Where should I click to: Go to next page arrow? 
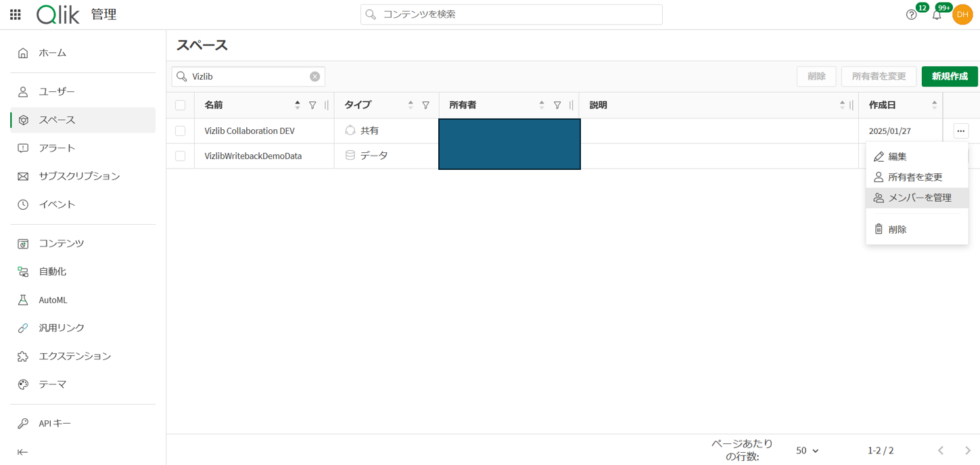(968, 450)
